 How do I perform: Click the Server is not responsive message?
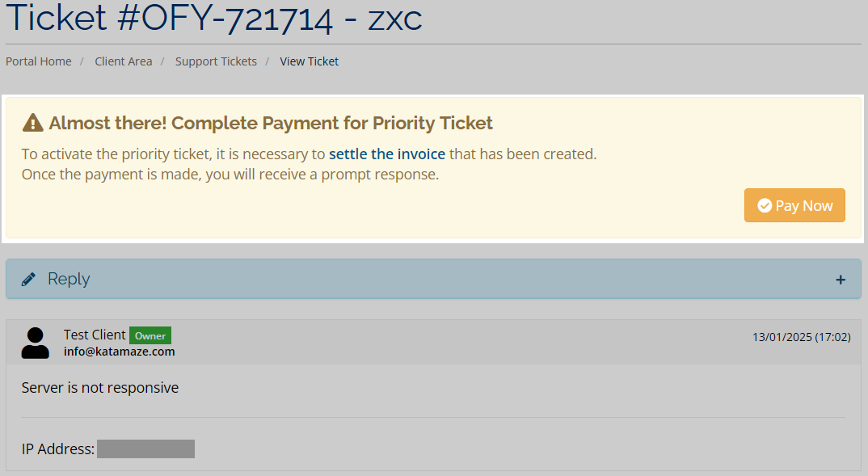tap(100, 387)
